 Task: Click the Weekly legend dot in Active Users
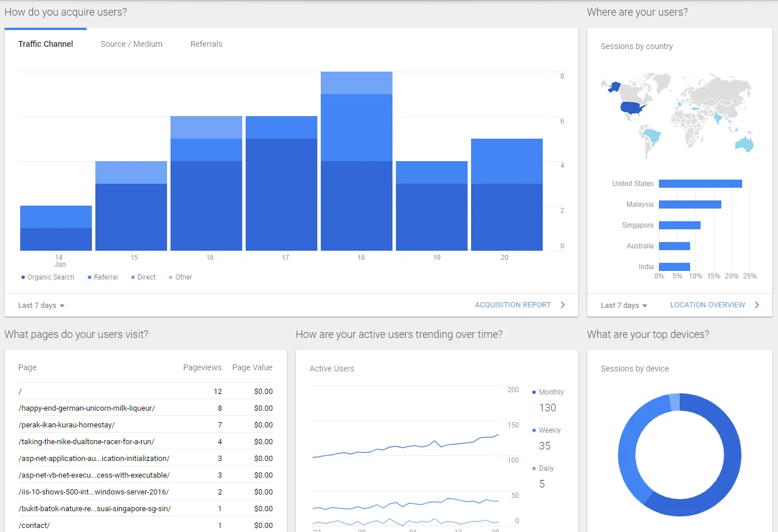[x=534, y=430]
